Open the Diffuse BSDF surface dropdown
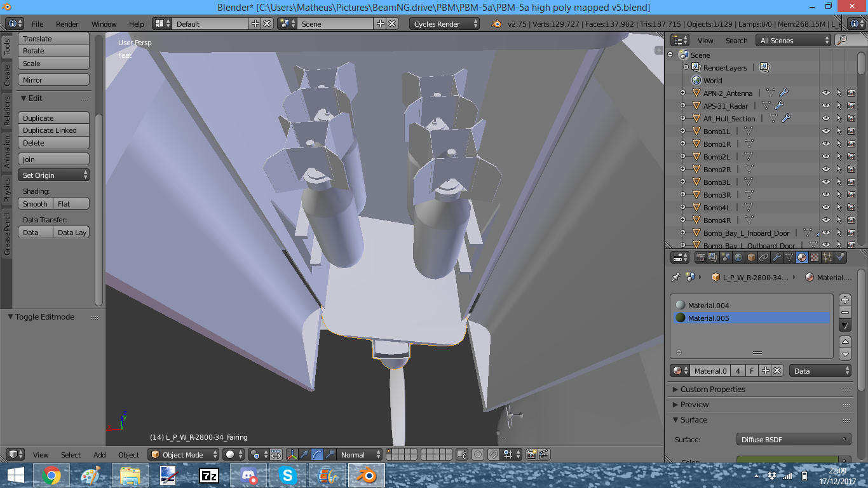 coord(794,439)
